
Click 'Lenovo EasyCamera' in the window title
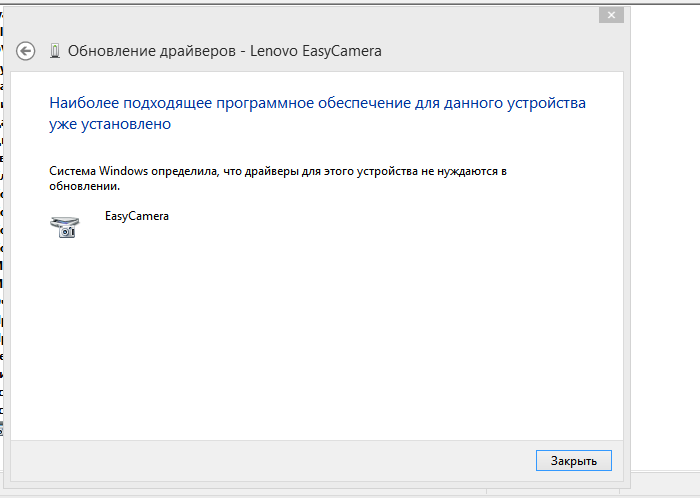point(316,51)
